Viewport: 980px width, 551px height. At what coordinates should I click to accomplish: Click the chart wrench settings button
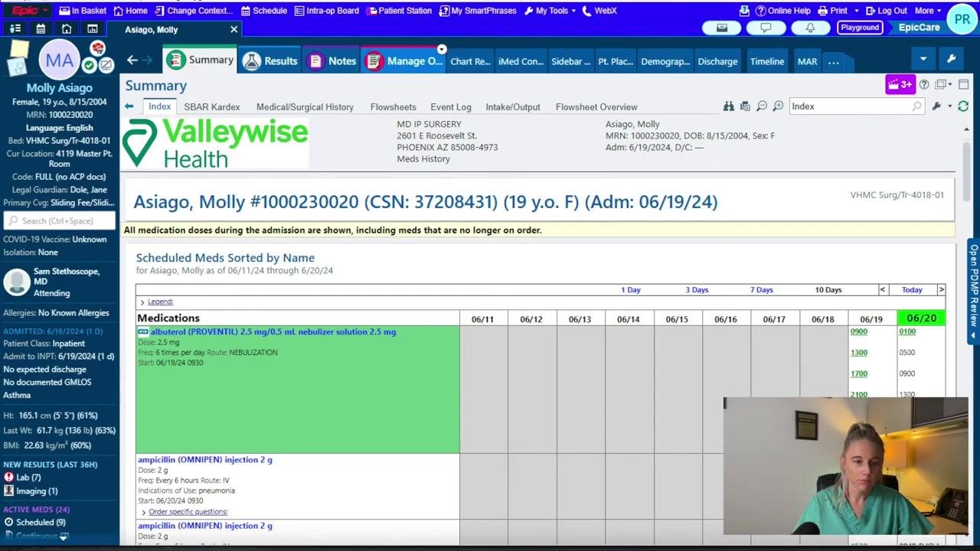point(951,59)
